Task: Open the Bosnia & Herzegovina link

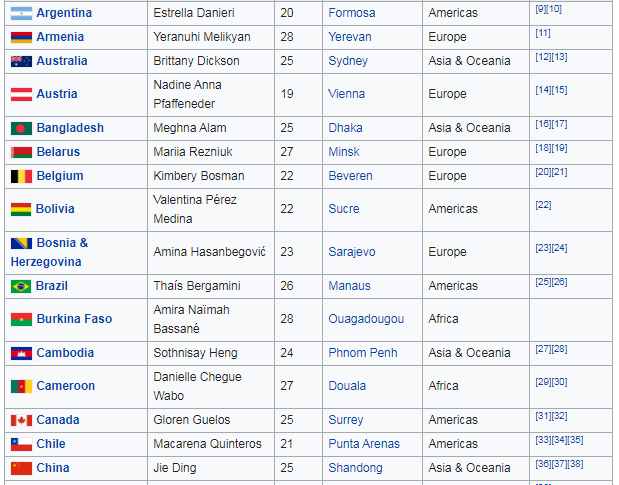Action: point(49,252)
